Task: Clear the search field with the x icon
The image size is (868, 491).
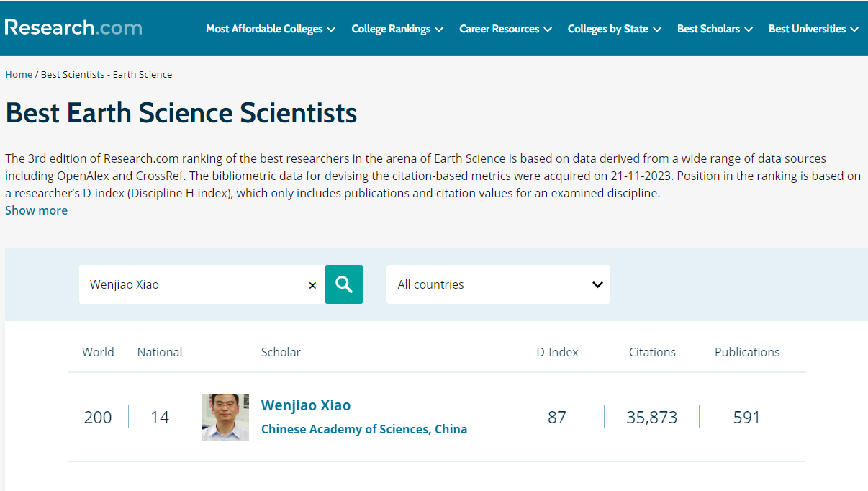Action: pos(312,285)
